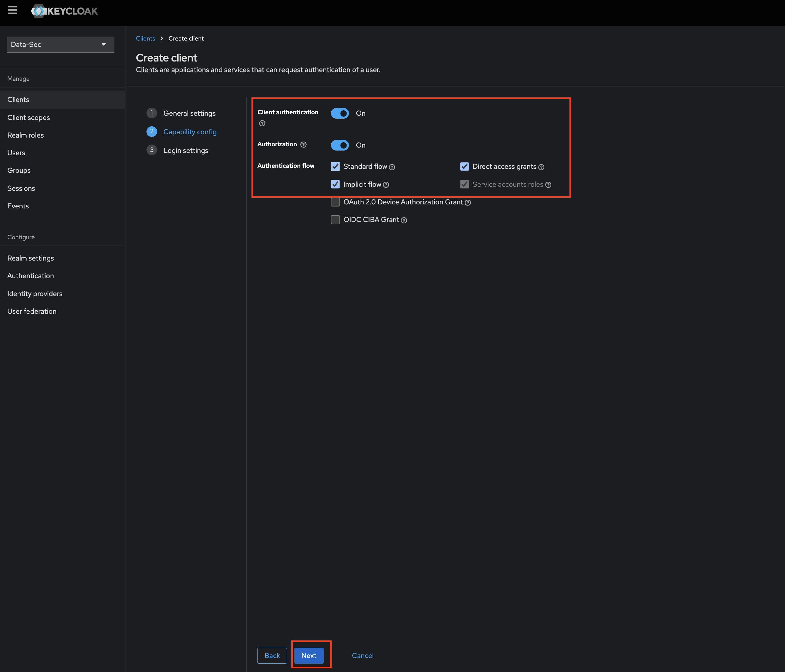Image resolution: width=785 pixels, height=672 pixels.
Task: Open the OIDC CIBA Grant help icon
Action: [x=404, y=220]
